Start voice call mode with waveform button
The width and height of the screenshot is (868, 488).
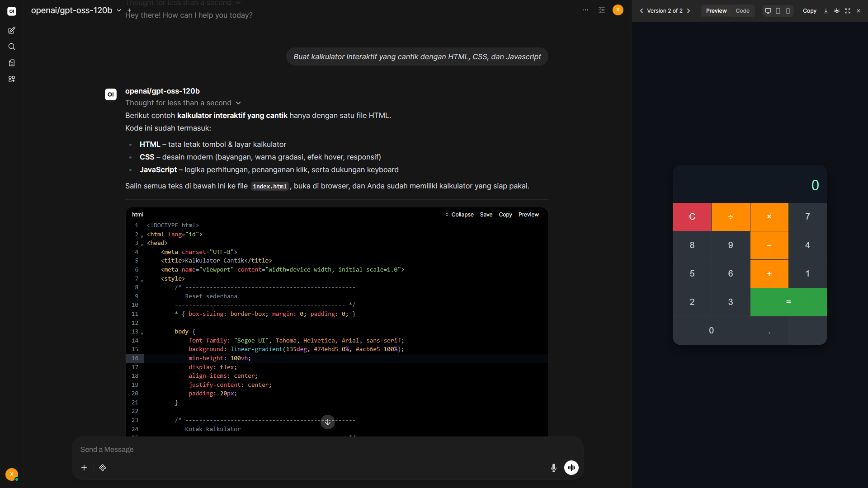click(571, 468)
